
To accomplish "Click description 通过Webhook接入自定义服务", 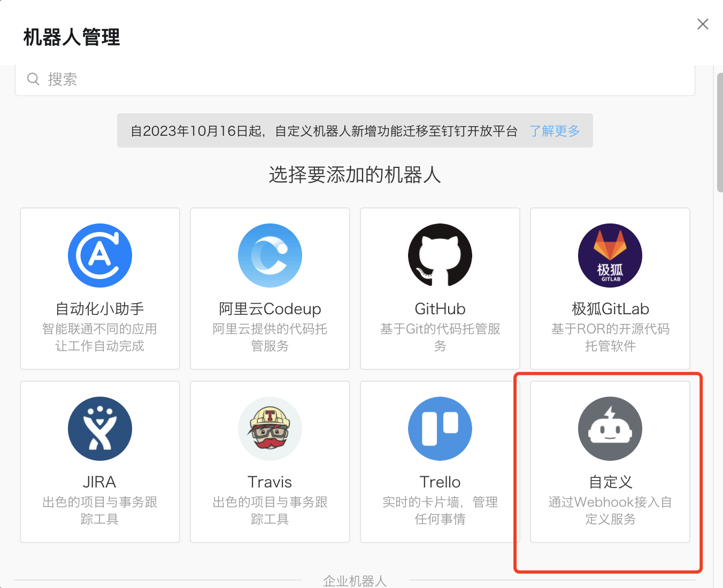I will coord(610,510).
